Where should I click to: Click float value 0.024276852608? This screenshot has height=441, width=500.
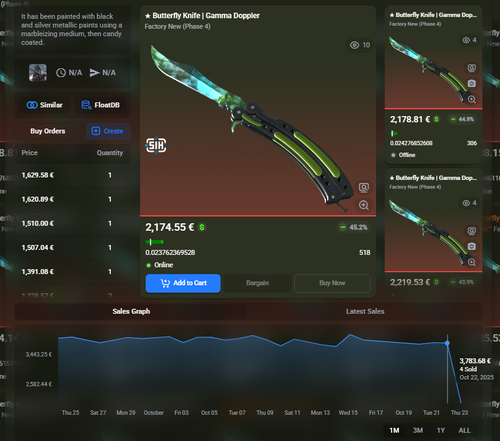tap(411, 143)
